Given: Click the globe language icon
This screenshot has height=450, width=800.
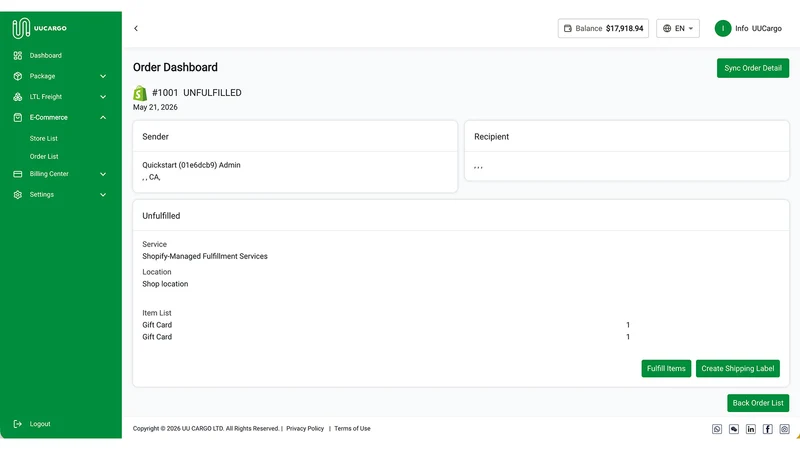Looking at the screenshot, I should point(667,29).
